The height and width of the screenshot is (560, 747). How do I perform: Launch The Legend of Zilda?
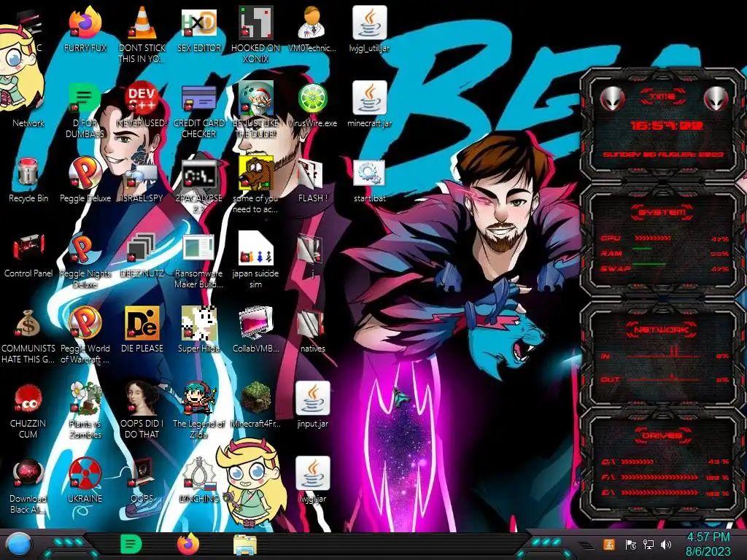click(x=198, y=398)
